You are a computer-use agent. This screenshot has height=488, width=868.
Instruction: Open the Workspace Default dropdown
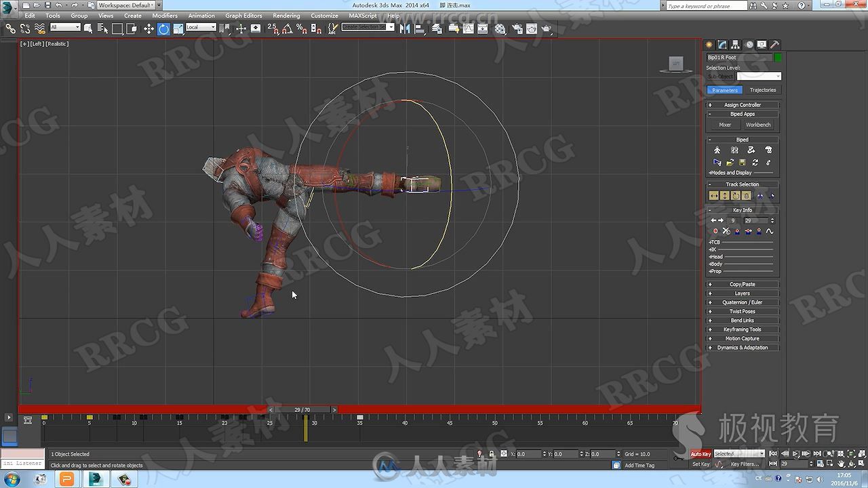pyautogui.click(x=130, y=5)
